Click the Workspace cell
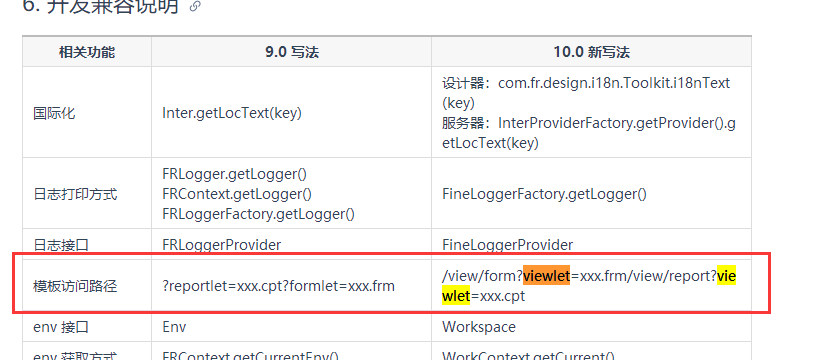The width and height of the screenshot is (818, 360). click(x=591, y=327)
